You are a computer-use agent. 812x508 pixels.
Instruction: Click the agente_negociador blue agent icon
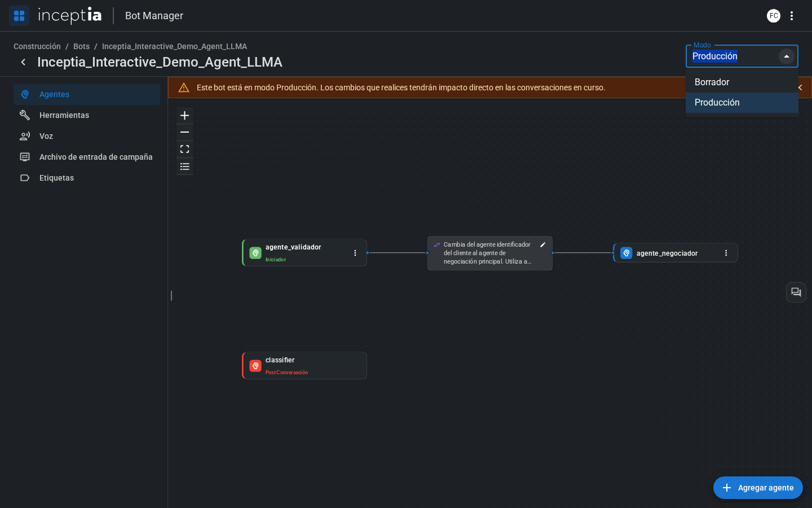(x=626, y=253)
